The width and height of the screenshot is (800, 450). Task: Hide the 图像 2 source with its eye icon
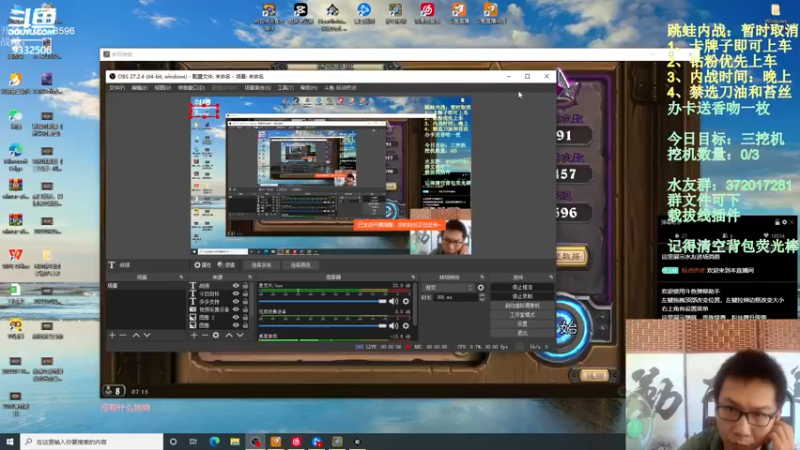236,317
